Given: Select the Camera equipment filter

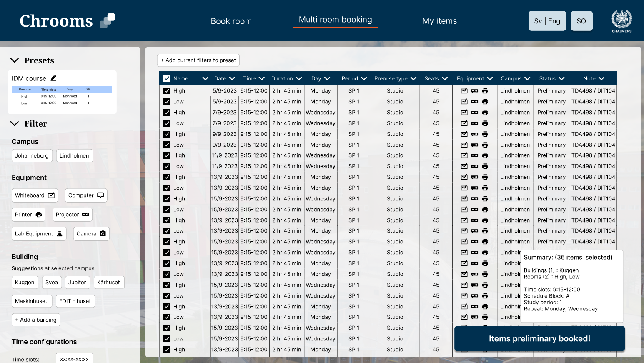Looking at the screenshot, I should (91, 234).
